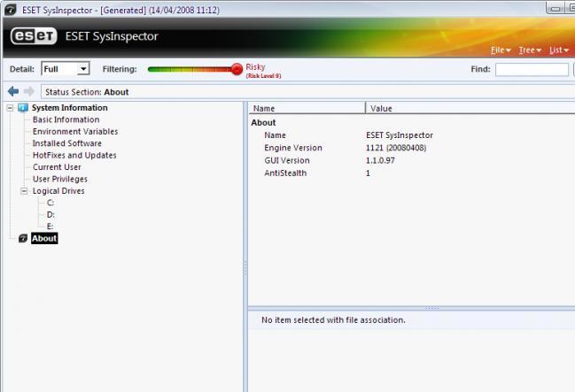The image size is (575, 392).
Task: Click the ESET logo in header
Action: click(x=33, y=37)
